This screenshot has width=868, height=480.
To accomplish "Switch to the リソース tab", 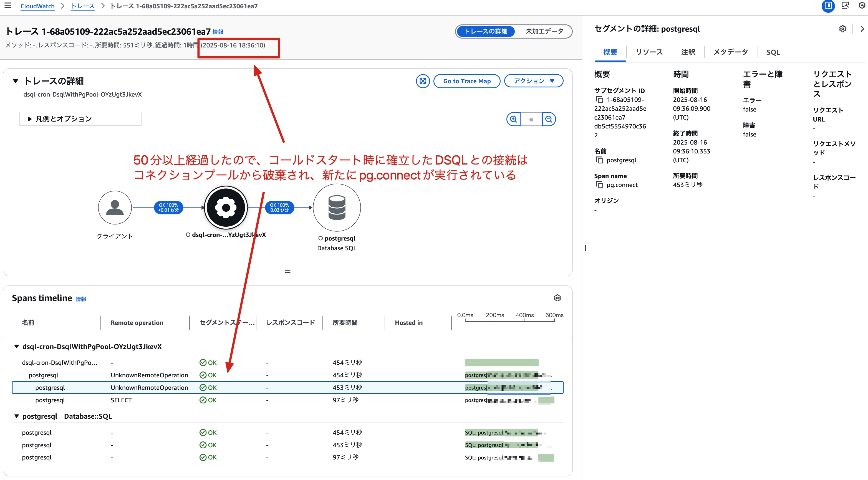I will pos(649,52).
